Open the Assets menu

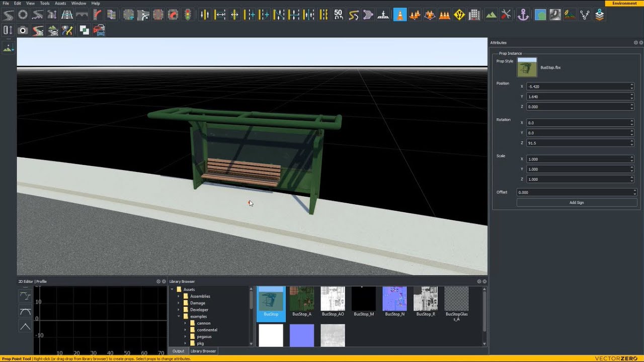click(x=60, y=3)
